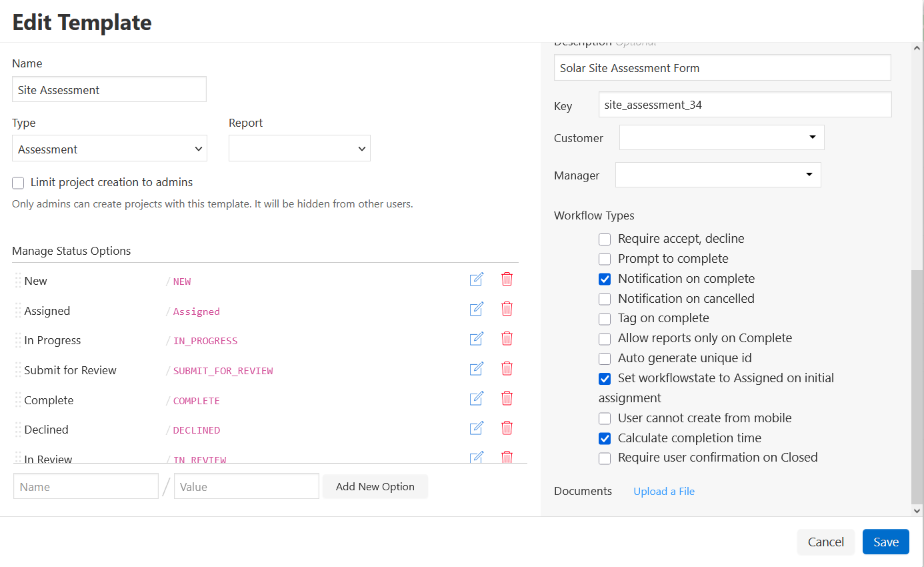924x567 pixels.
Task: Click the Description field
Action: tap(723, 67)
